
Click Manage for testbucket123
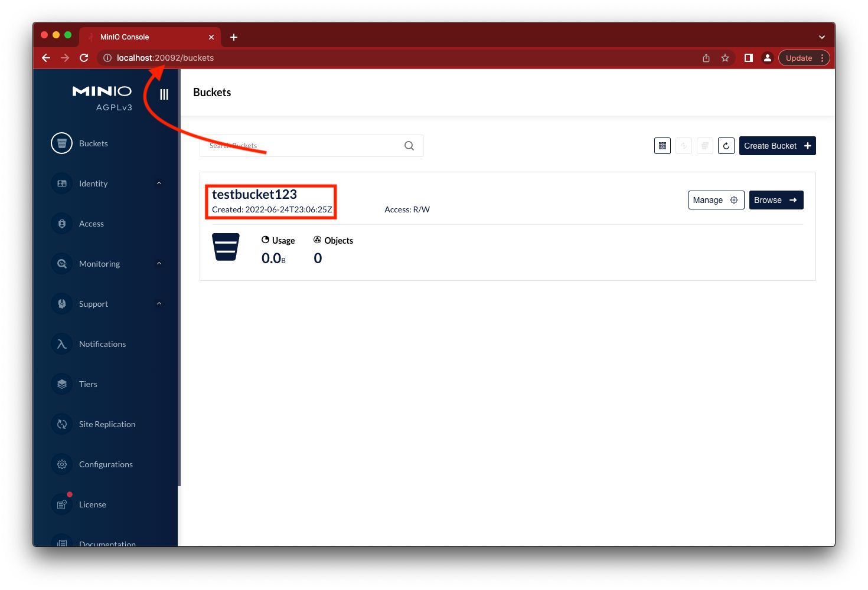(x=716, y=200)
